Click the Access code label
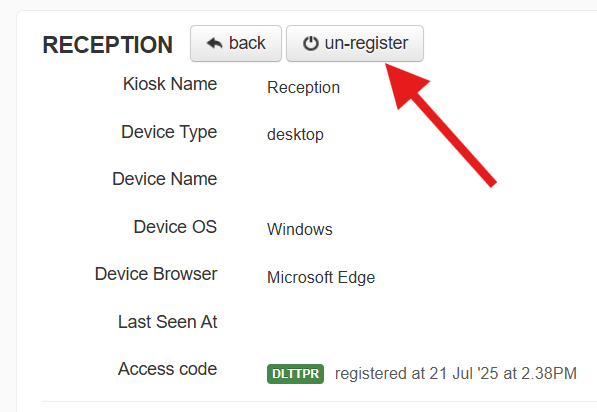Viewport: 597px width, 412px height. 168,369
